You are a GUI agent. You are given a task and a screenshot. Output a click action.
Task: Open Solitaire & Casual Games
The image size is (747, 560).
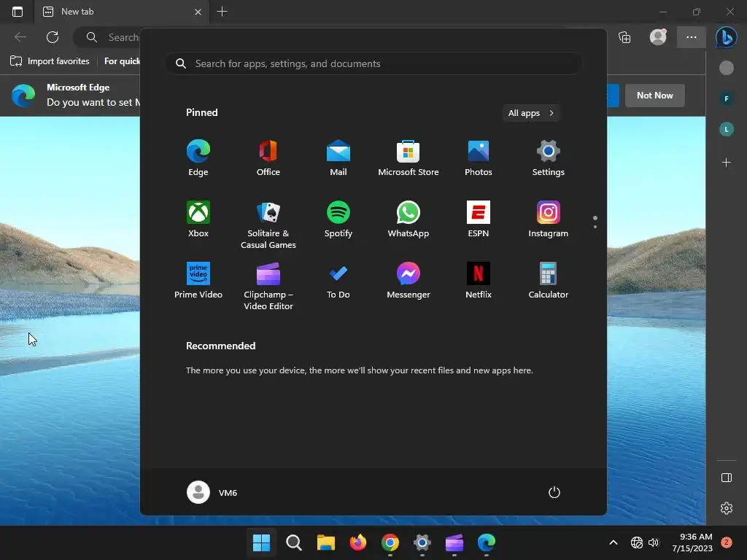coord(268,225)
